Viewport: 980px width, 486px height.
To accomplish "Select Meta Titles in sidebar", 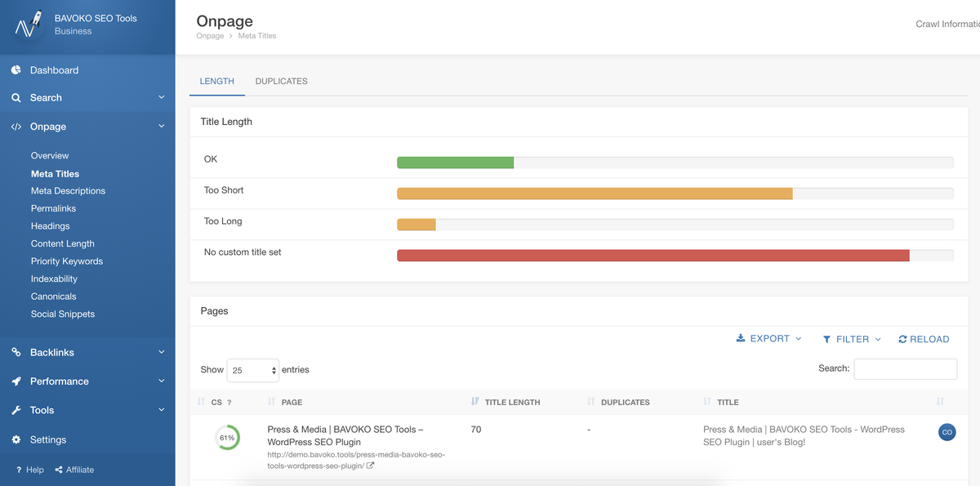I will (55, 173).
